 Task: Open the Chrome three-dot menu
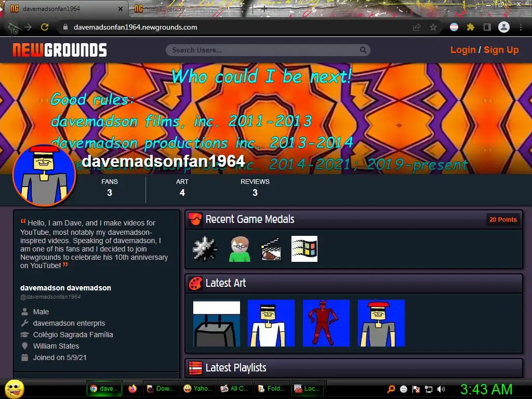pyautogui.click(x=521, y=27)
